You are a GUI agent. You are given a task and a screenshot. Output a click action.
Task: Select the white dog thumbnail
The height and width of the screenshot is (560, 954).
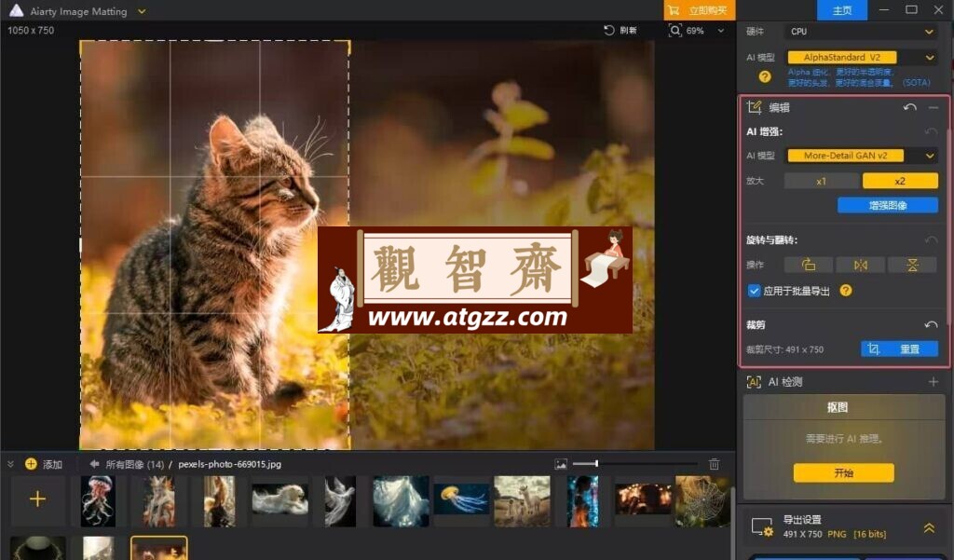[279, 499]
